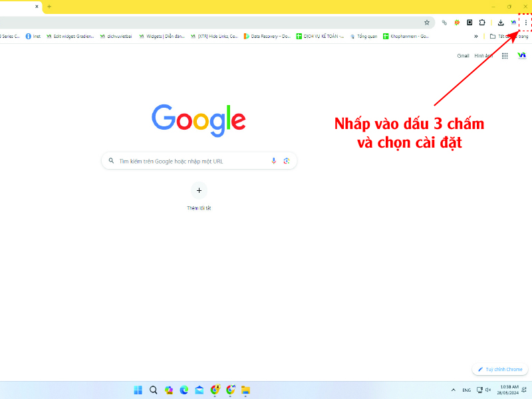Viewport: 532px width, 399px height.
Task: Add a shortcut with the plus button
Action: pos(199,190)
